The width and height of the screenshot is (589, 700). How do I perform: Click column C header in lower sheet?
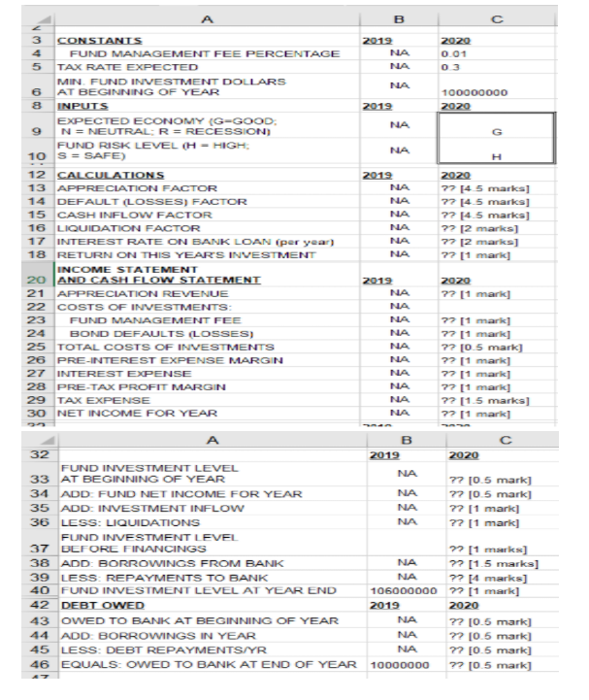coord(503,440)
